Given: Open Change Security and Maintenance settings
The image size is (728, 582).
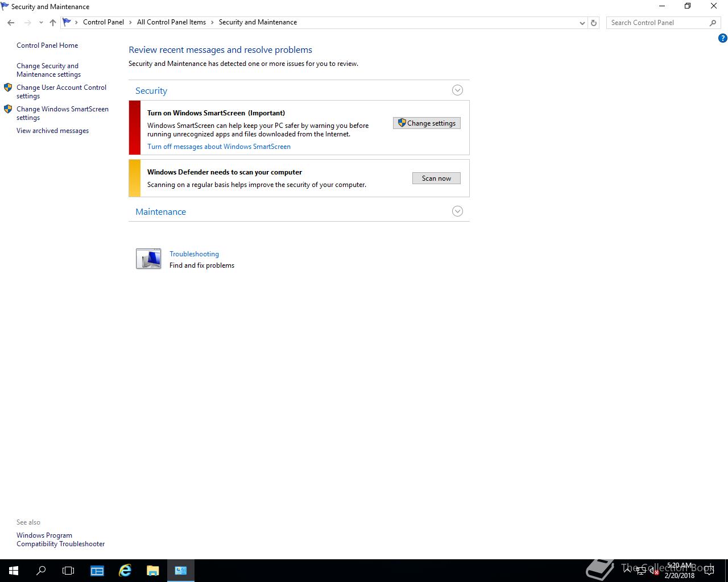Looking at the screenshot, I should 48,70.
